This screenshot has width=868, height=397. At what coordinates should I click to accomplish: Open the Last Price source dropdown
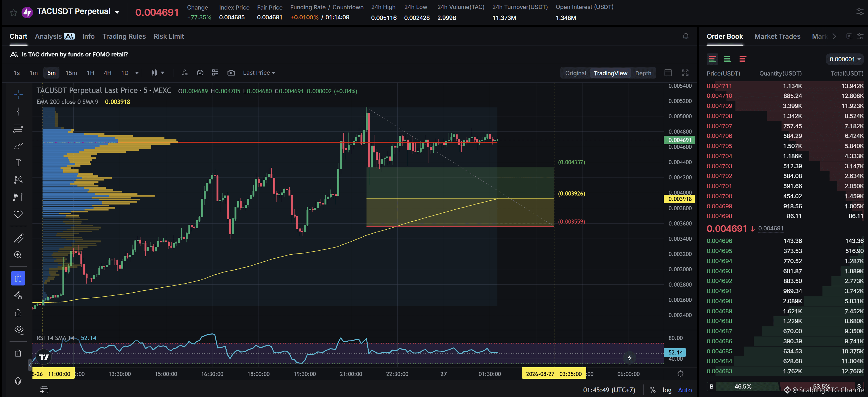tap(259, 73)
